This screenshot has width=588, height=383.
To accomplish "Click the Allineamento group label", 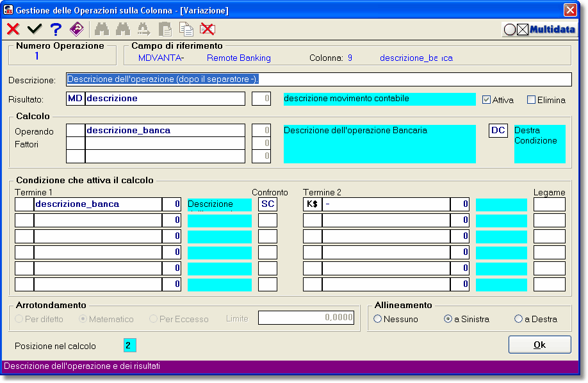I will point(403,305).
